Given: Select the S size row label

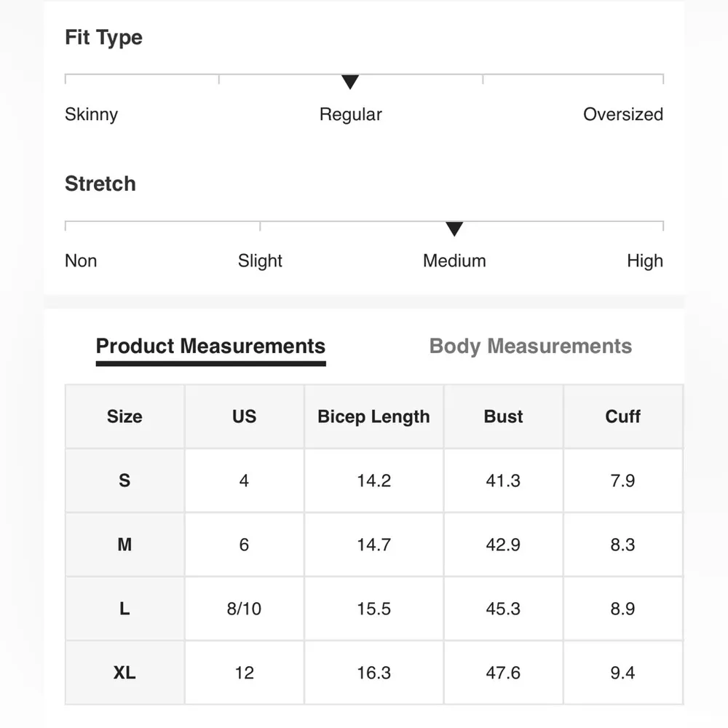Looking at the screenshot, I should [x=124, y=480].
